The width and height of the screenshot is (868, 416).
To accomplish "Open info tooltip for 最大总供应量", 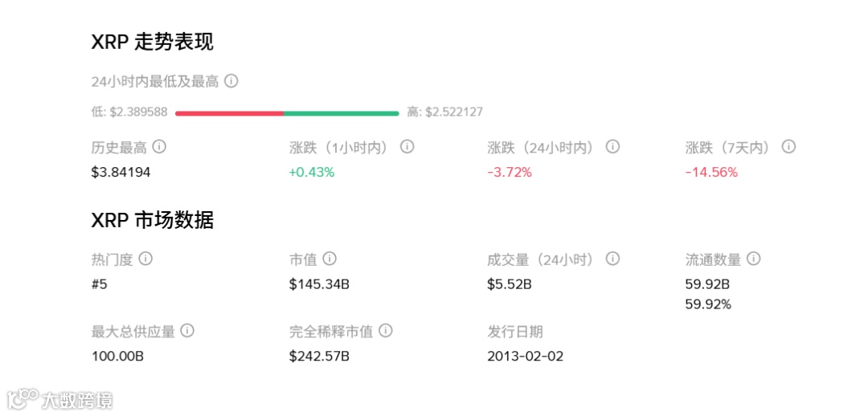I will [x=187, y=331].
